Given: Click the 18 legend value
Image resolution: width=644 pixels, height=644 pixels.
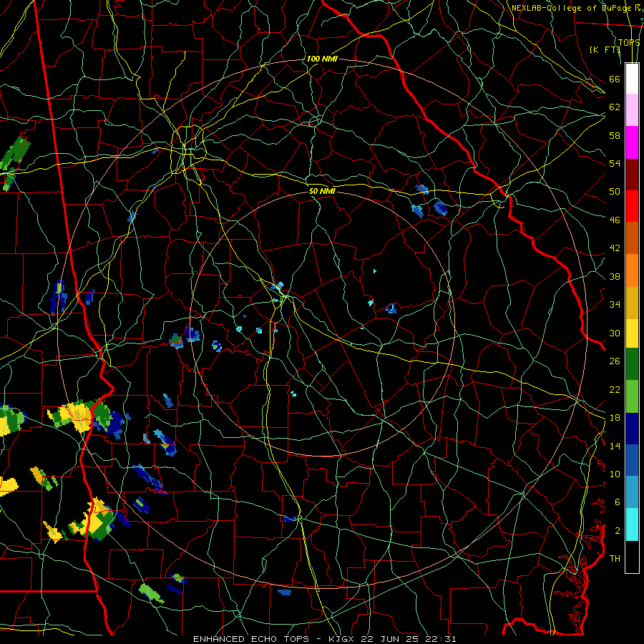Looking at the screenshot, I should tap(615, 418).
